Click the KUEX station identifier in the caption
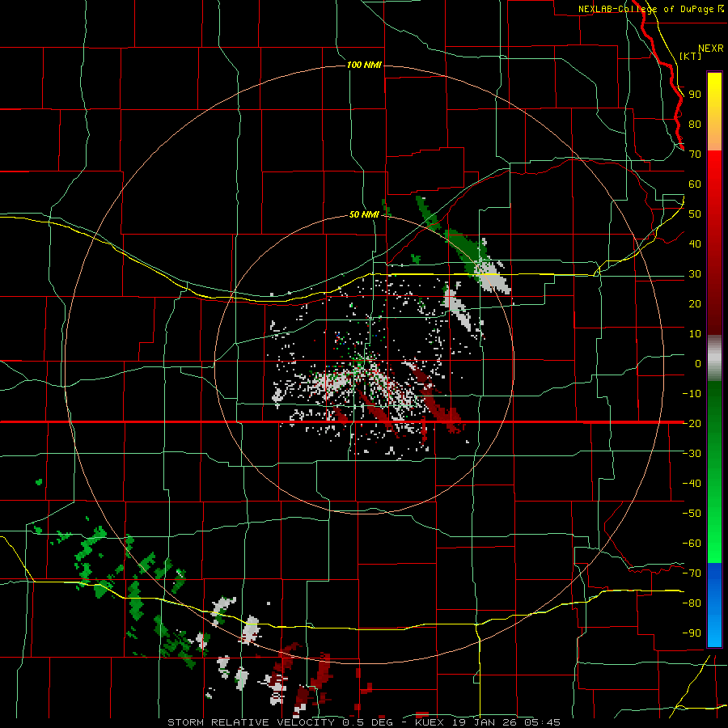 (430, 722)
